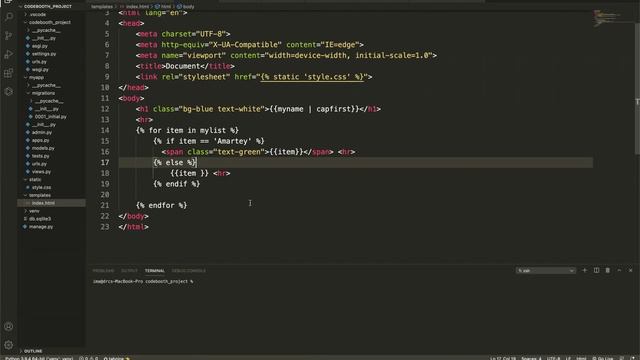Split the terminal panel
The width and height of the screenshot is (640, 360).
[x=596, y=270]
